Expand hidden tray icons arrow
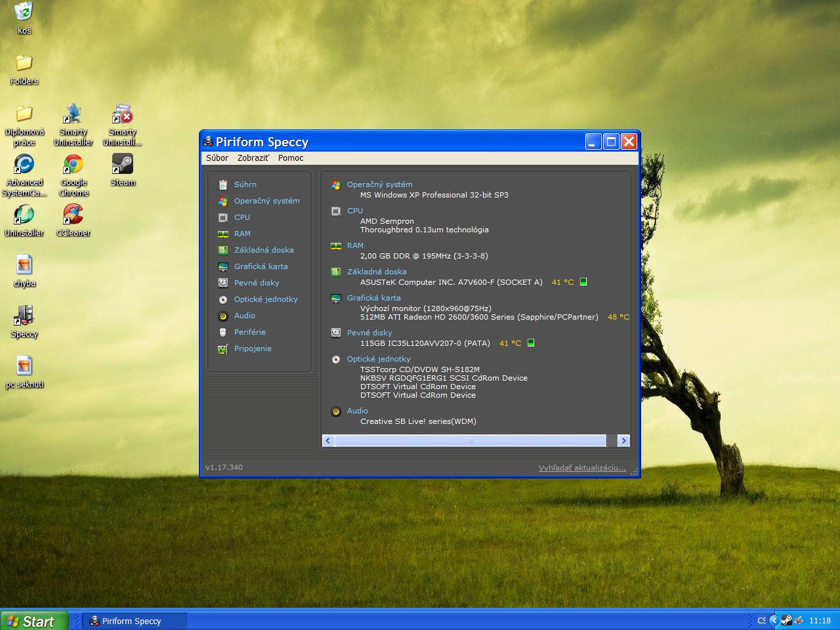 pyautogui.click(x=774, y=620)
